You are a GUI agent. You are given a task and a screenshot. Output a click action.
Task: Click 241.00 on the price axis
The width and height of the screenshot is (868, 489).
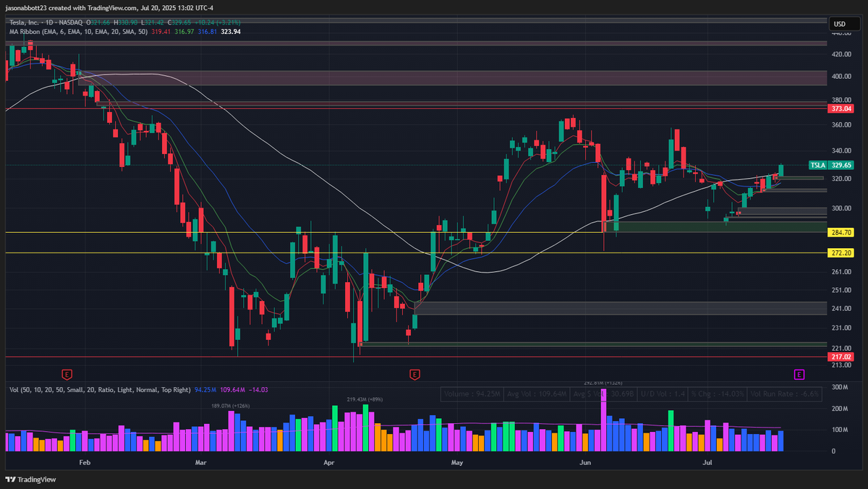(x=842, y=309)
